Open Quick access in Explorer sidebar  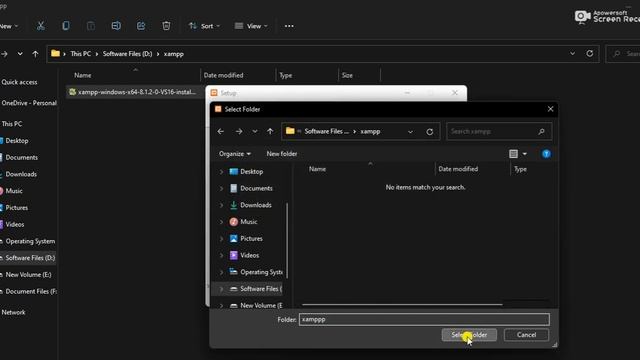pyautogui.click(x=19, y=82)
